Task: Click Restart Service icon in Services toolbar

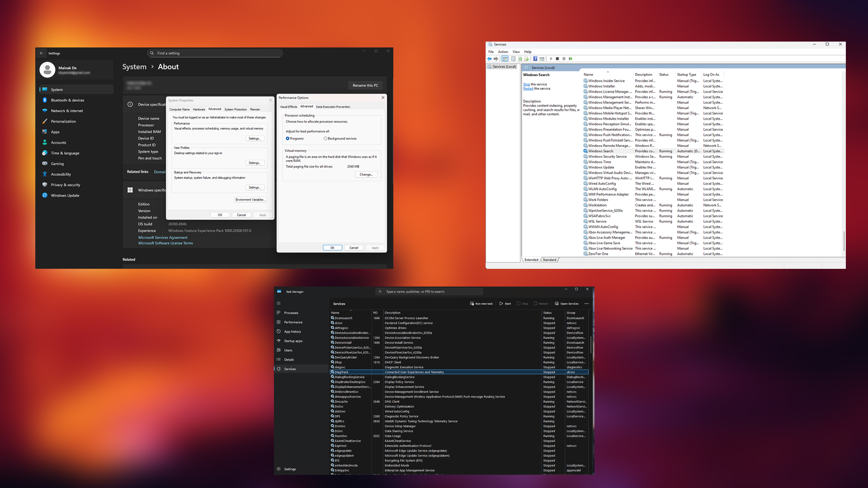Action: (x=571, y=59)
